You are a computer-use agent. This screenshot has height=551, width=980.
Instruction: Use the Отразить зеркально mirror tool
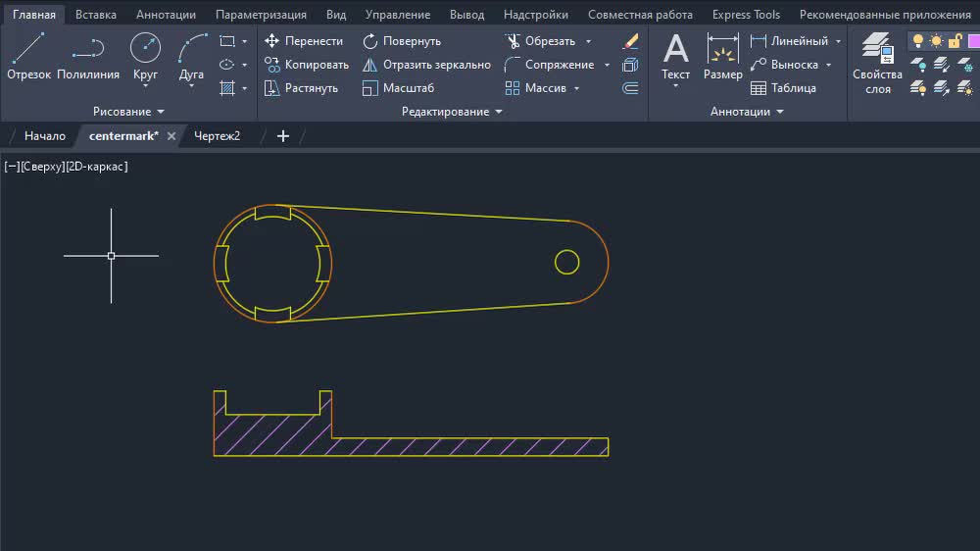point(427,65)
